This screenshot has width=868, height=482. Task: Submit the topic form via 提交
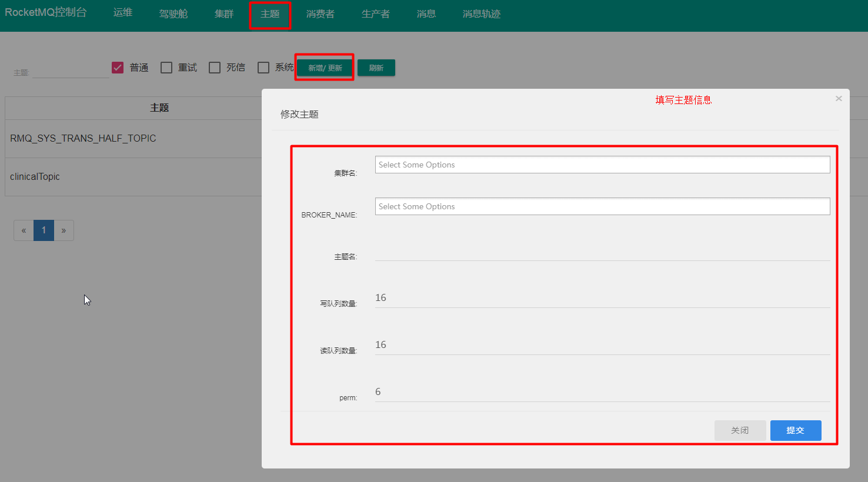click(x=795, y=430)
